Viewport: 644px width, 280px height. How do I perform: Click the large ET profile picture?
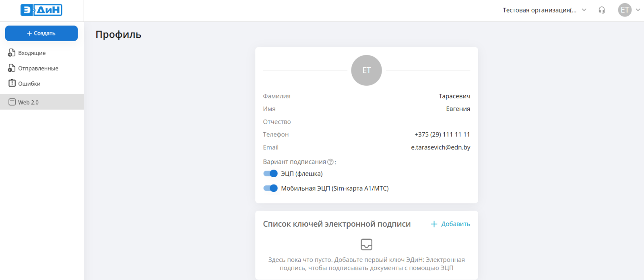(x=366, y=71)
